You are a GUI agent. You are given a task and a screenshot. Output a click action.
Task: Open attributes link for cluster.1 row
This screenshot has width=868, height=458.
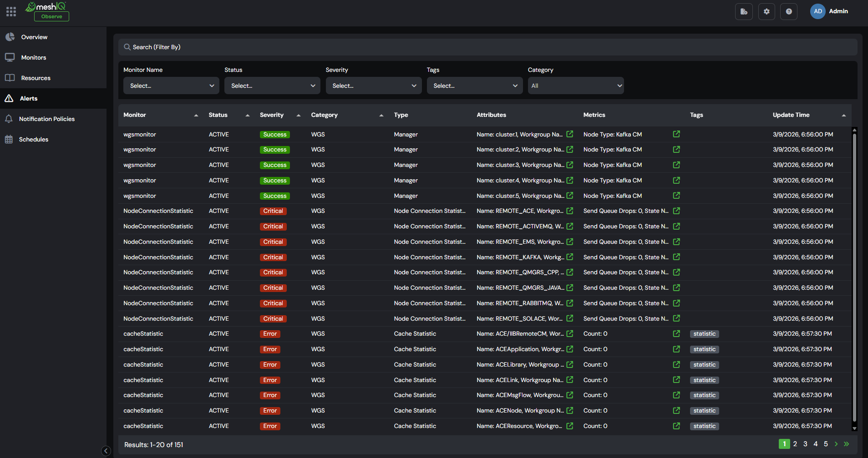click(570, 134)
